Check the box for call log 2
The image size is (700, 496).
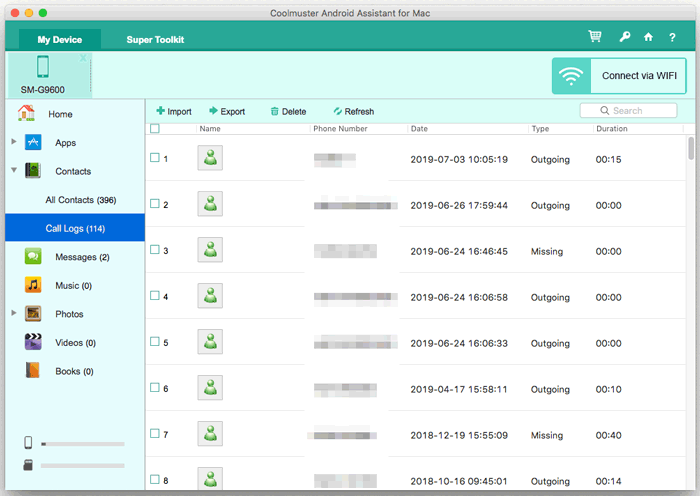155,204
